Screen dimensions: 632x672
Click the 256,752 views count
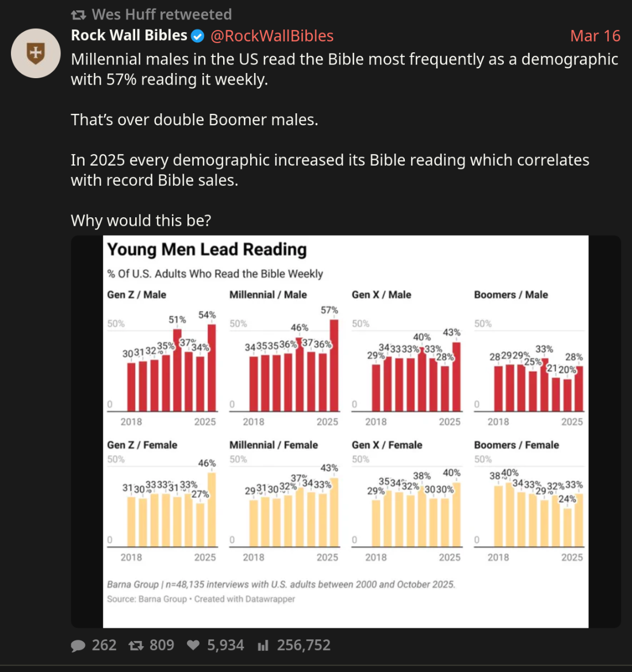304,646
